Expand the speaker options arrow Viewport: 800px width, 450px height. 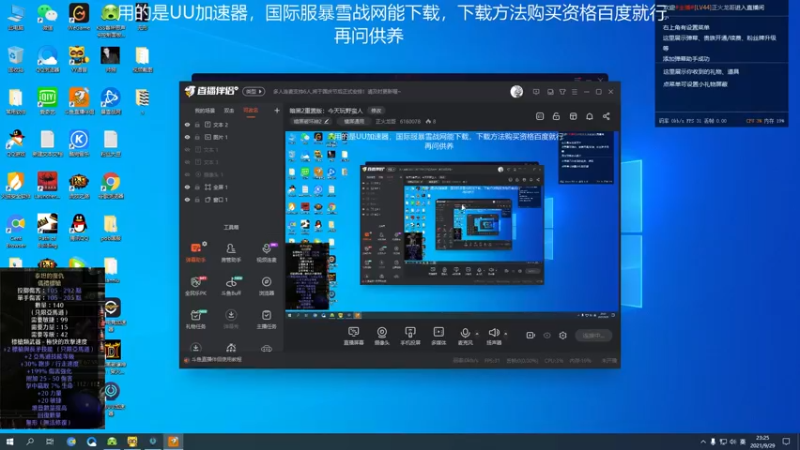(506, 334)
